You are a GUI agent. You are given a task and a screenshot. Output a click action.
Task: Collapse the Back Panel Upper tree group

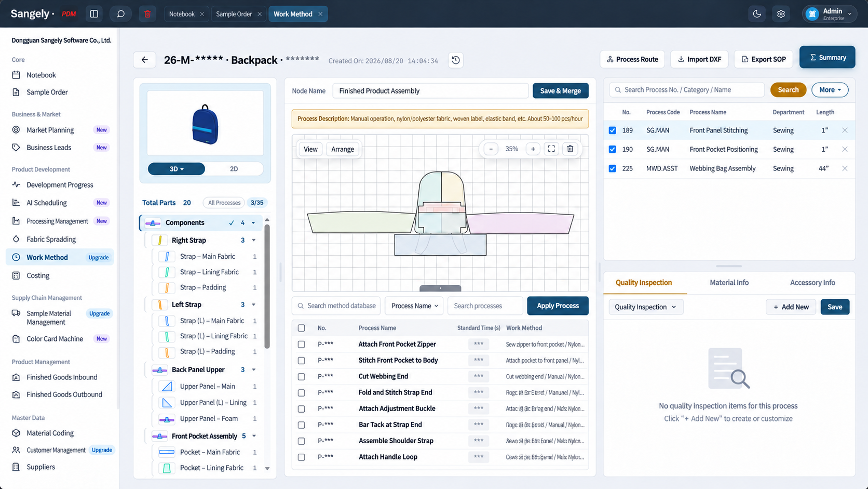(254, 370)
